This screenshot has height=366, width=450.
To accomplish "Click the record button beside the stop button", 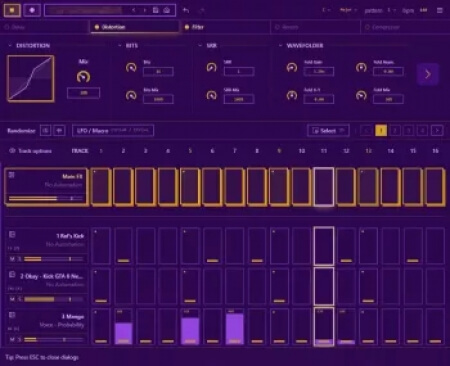I will pos(32,10).
